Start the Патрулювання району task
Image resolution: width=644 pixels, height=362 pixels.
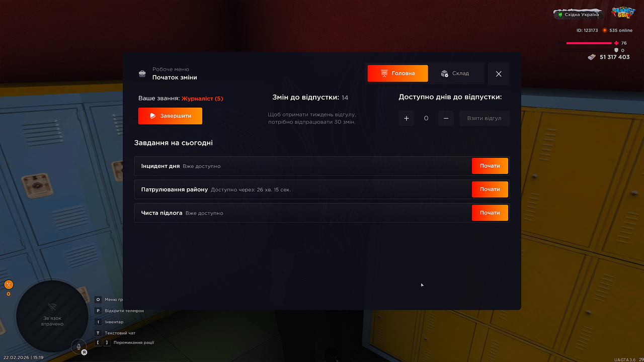click(490, 190)
